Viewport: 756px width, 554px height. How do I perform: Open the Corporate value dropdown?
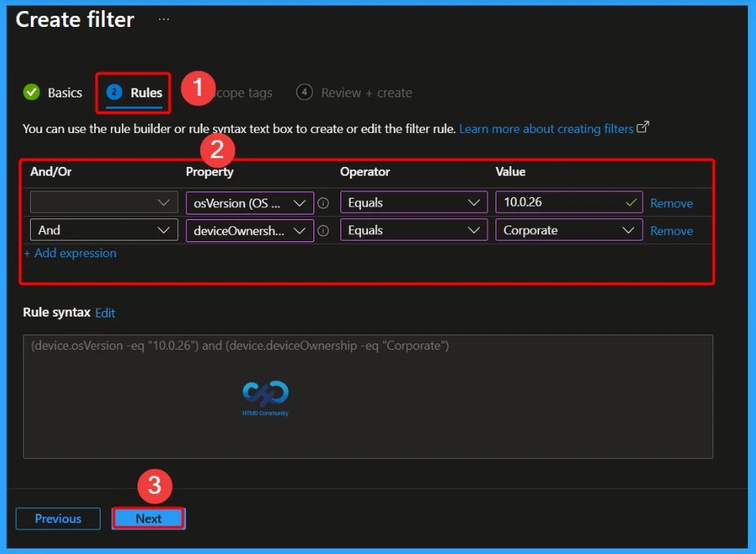568,230
